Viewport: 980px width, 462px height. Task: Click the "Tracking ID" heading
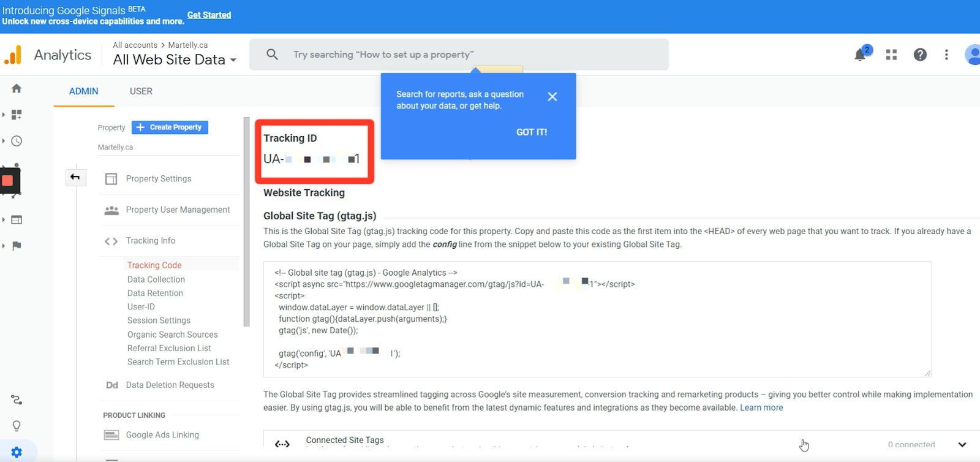pyautogui.click(x=290, y=138)
